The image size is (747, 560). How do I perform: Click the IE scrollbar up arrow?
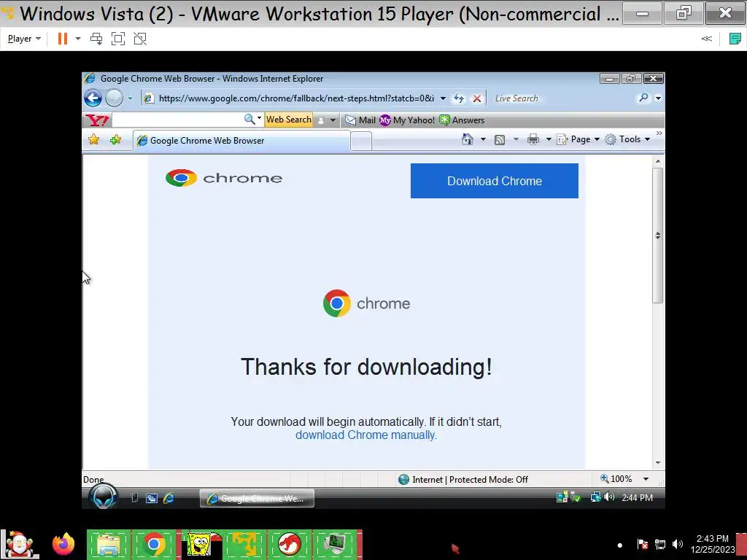pos(658,161)
